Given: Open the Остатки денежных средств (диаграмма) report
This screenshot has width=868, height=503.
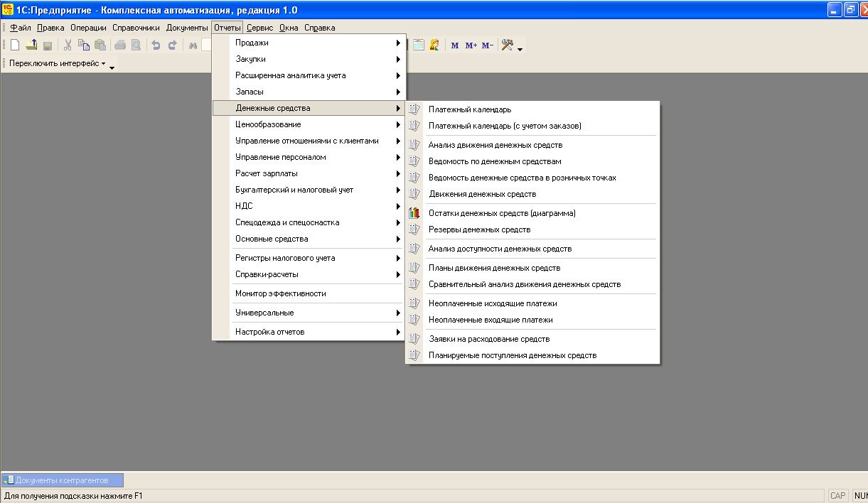Looking at the screenshot, I should click(502, 213).
